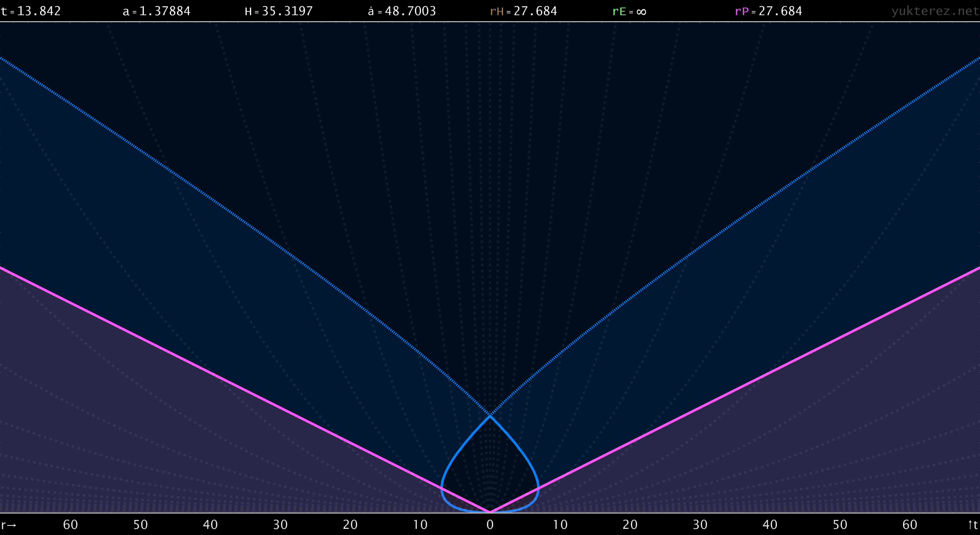Image resolution: width=980 pixels, height=535 pixels.
Task: Select the ȧ = 48.7003 readout
Action: pyautogui.click(x=402, y=11)
